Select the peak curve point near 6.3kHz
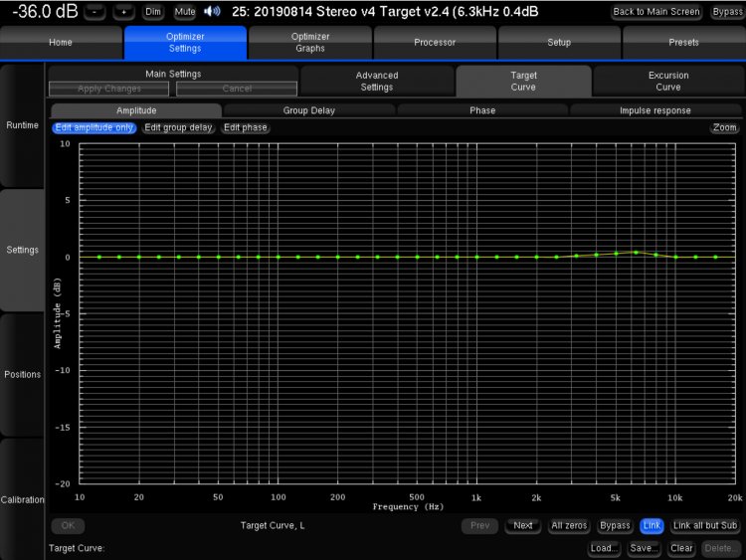Screen dimensions: 746x560 pos(636,252)
